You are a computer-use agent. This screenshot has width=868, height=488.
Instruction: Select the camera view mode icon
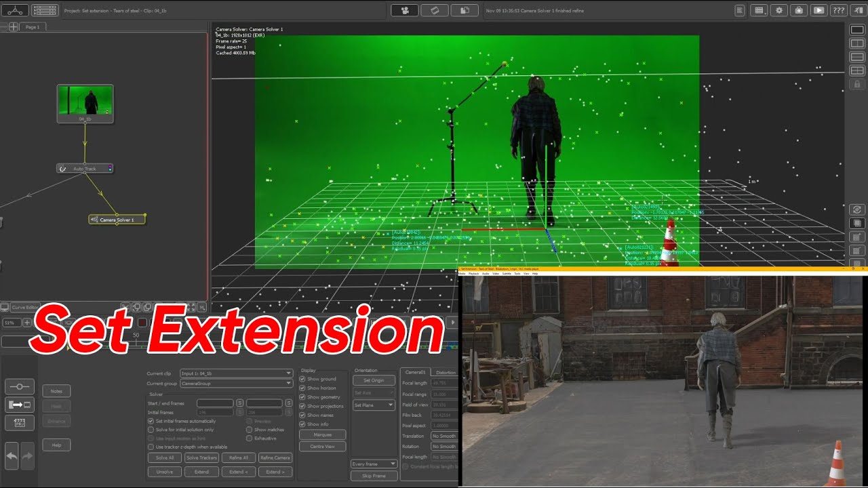click(x=405, y=10)
